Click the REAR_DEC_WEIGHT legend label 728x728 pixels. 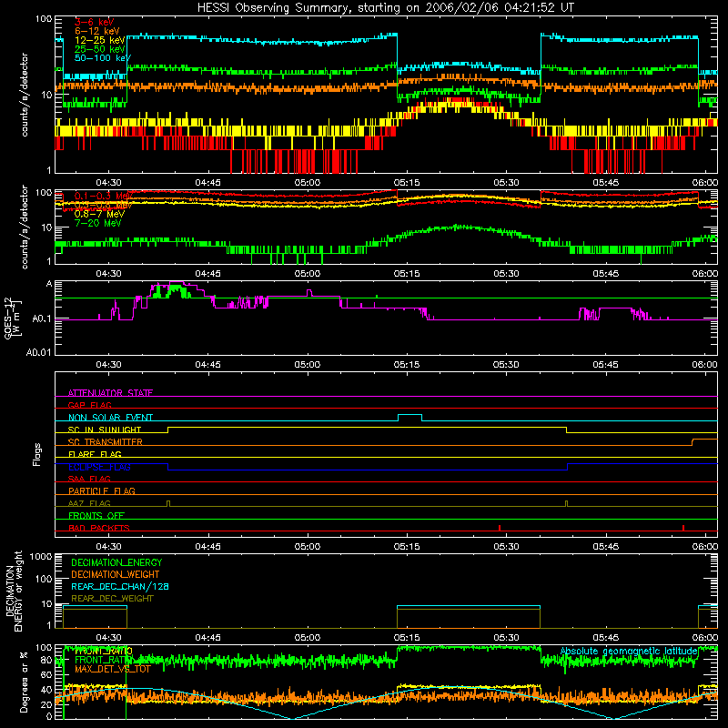click(x=112, y=599)
